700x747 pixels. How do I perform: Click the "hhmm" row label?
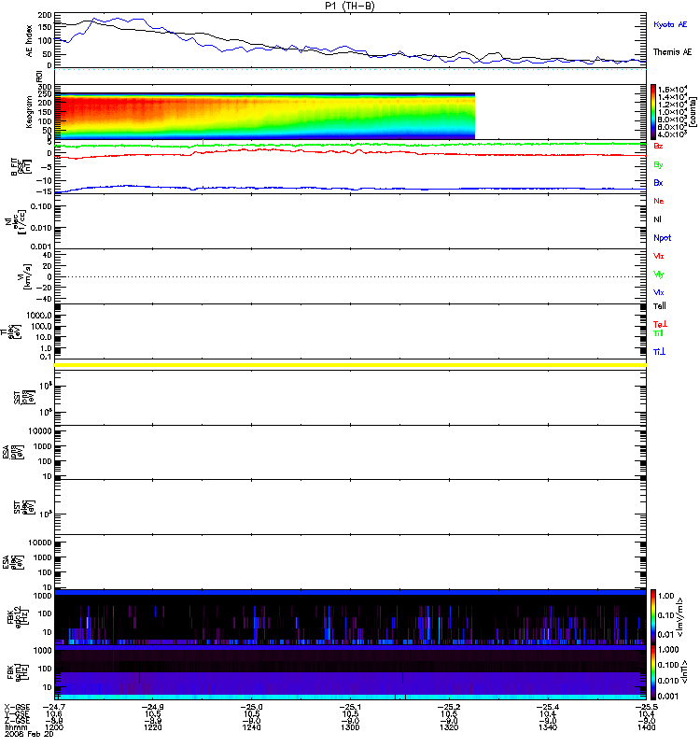coord(16,727)
